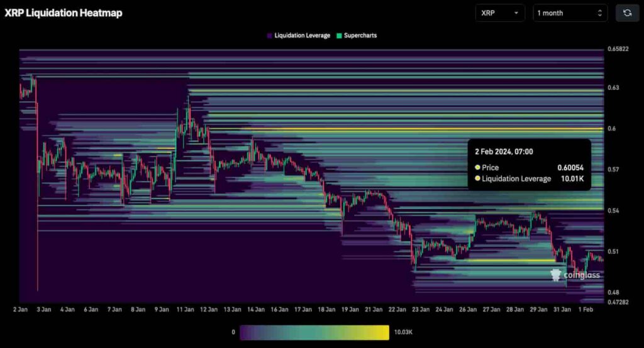Screen dimensions: 644x348
Task: Select the 22 Jan x-axis date label
Action: [x=397, y=309]
